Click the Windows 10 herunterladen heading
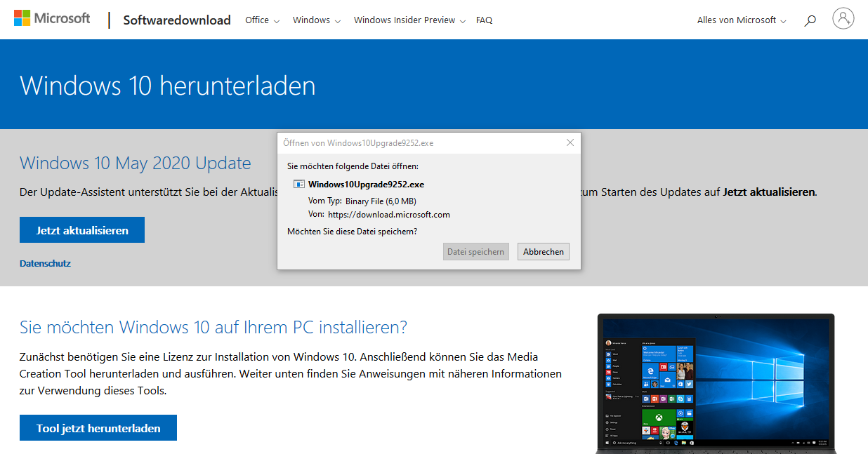 pyautogui.click(x=168, y=86)
